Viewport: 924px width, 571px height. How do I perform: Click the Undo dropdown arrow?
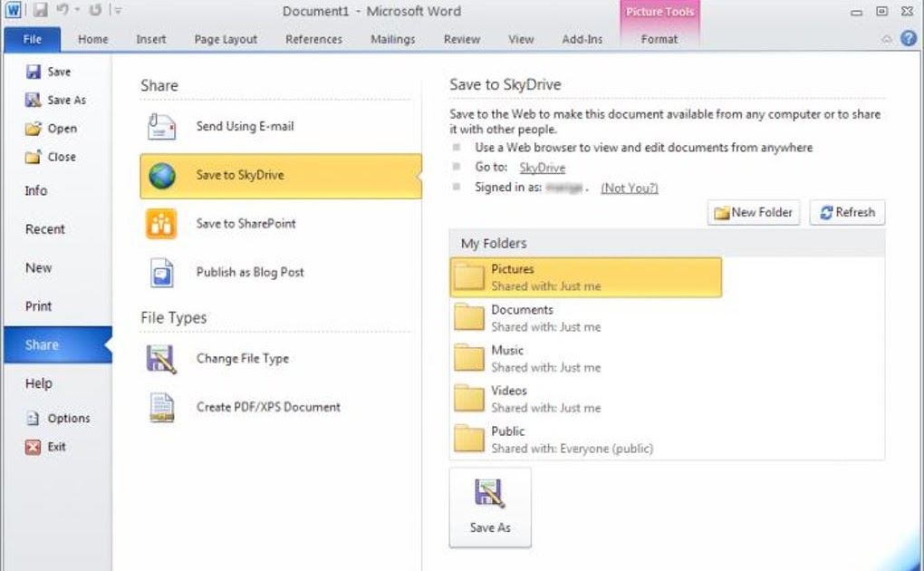(x=77, y=9)
